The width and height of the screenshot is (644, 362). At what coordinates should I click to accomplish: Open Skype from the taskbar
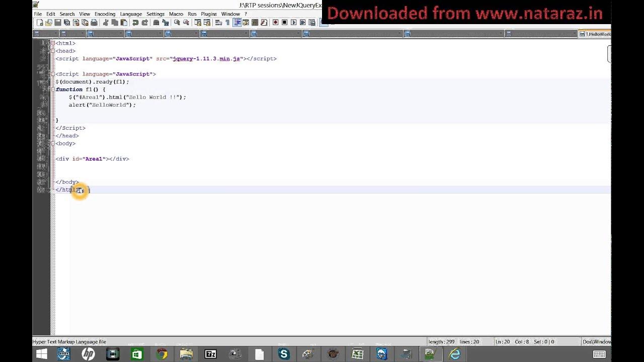[x=283, y=354]
